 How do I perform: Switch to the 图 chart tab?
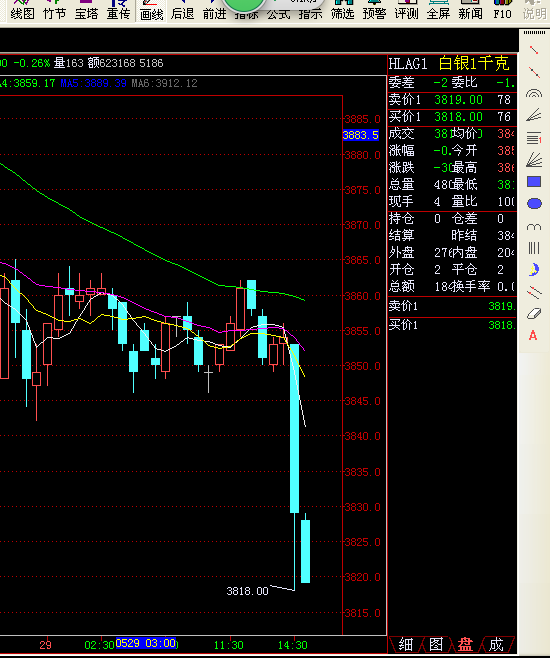pyautogui.click(x=435, y=644)
